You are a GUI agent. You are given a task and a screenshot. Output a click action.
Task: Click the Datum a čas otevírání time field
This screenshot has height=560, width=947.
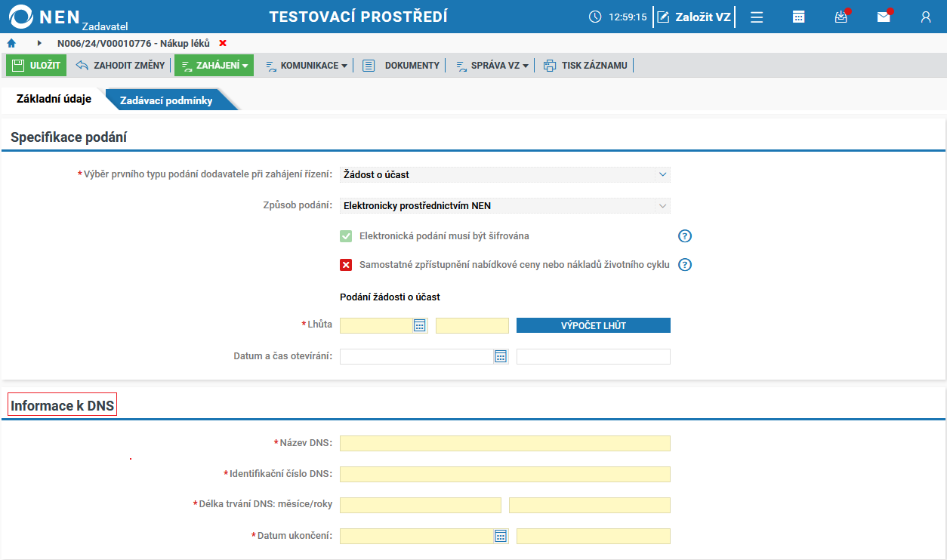point(594,356)
